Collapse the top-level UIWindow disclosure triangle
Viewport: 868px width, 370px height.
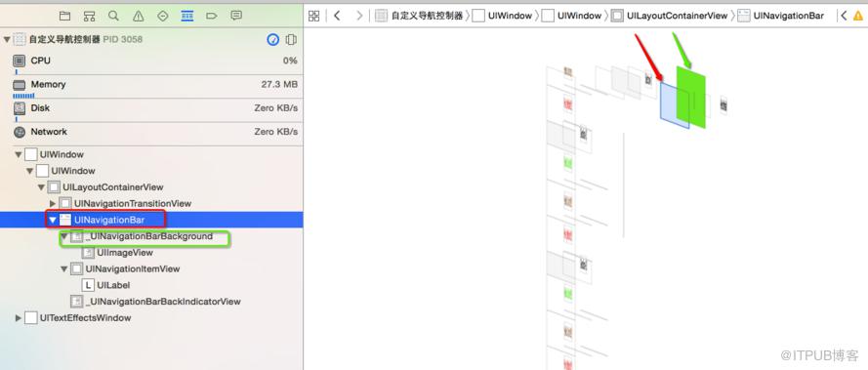[19, 154]
